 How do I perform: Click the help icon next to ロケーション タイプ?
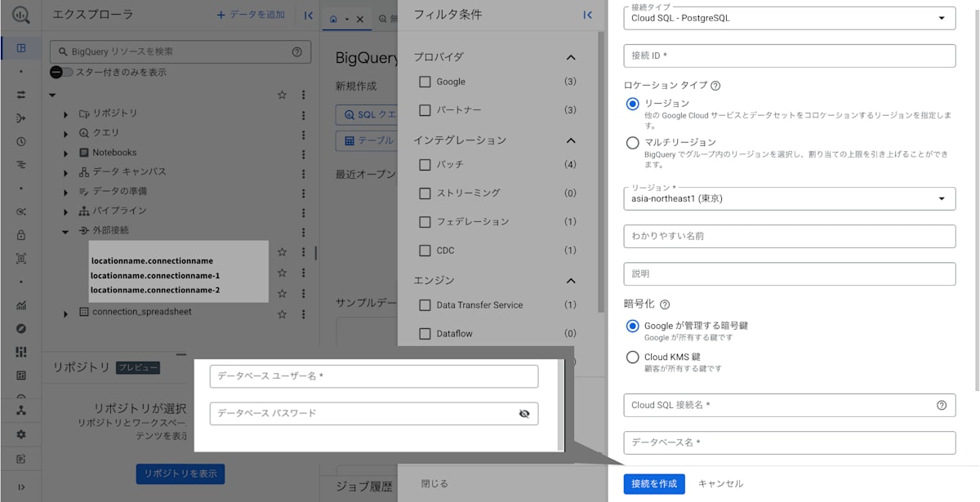[715, 86]
